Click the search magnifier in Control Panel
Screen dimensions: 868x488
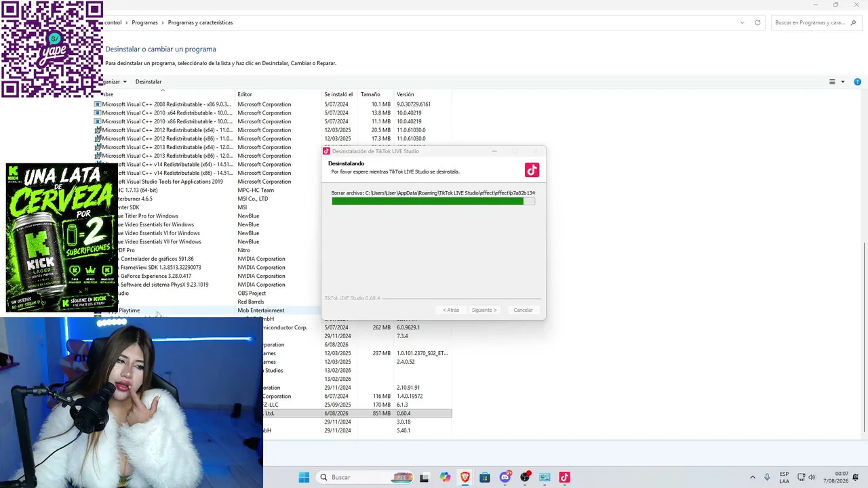click(x=853, y=22)
